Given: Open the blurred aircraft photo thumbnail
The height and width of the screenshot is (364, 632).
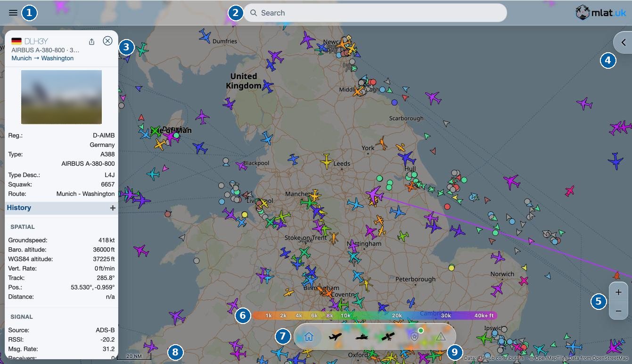Looking at the screenshot, I should [61, 97].
